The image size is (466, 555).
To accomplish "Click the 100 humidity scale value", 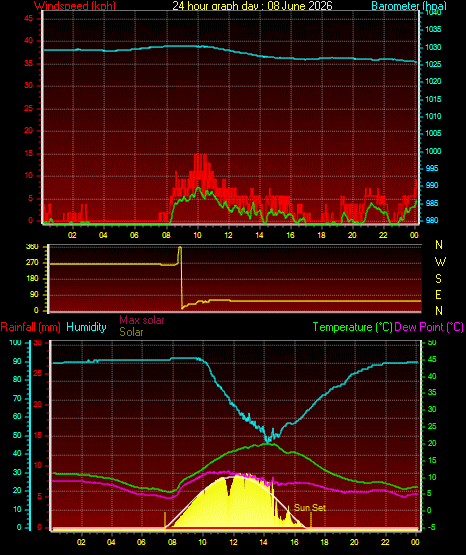I will click(x=15, y=343).
